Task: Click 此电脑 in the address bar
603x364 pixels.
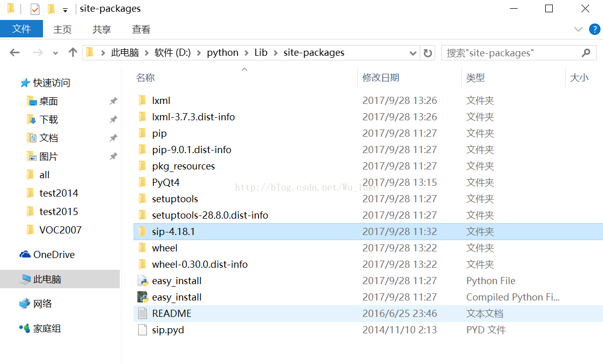Action: pos(124,53)
